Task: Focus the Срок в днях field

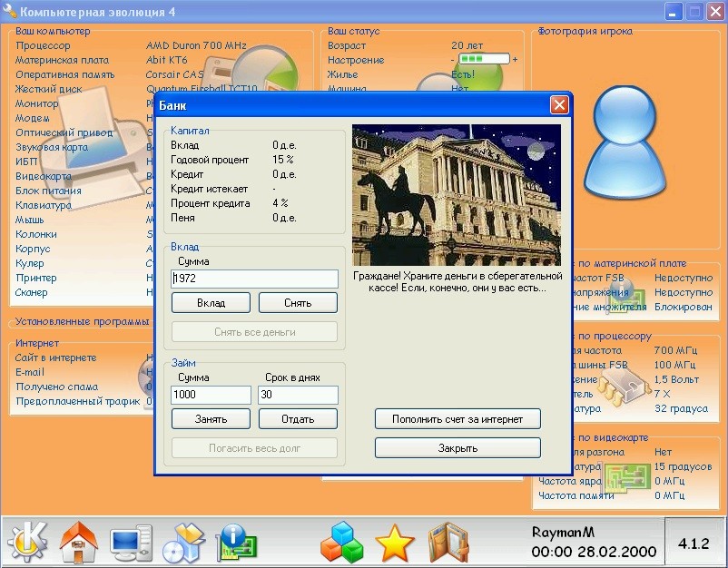Action: [298, 395]
